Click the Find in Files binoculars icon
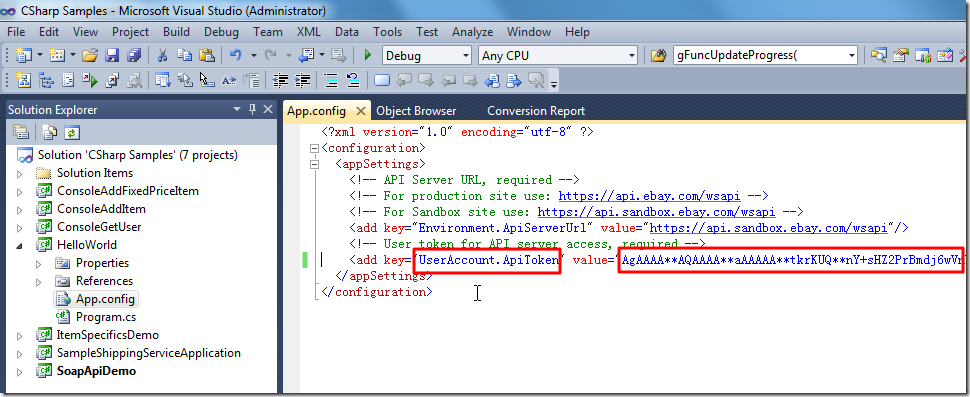 tap(658, 55)
